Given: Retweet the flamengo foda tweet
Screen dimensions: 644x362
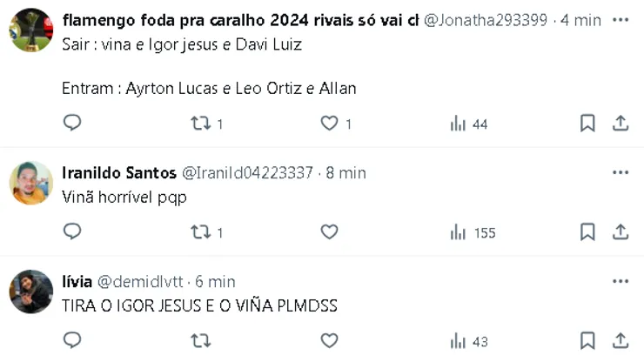Looking at the screenshot, I should coord(200,124).
